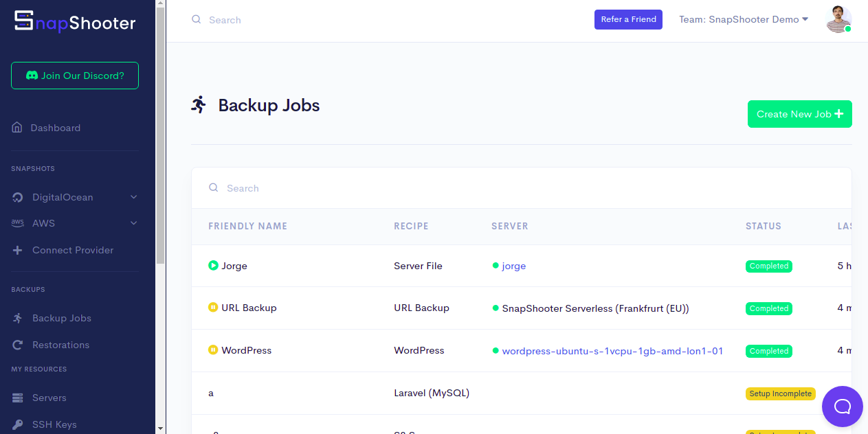
Task: Click the Join Our Discord button
Action: pyautogui.click(x=75, y=76)
